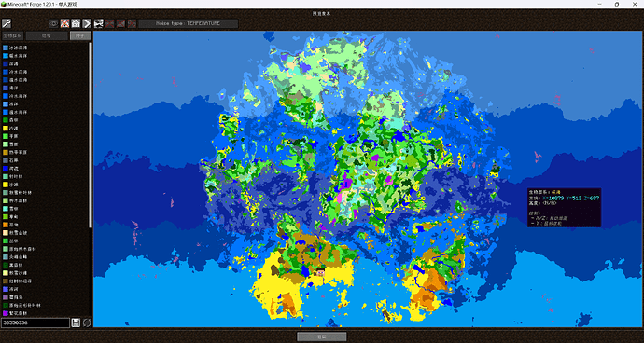Screen dimensions: 644x343
Task: Select the 河流 biome with pure blue swatch
Action: point(45,168)
